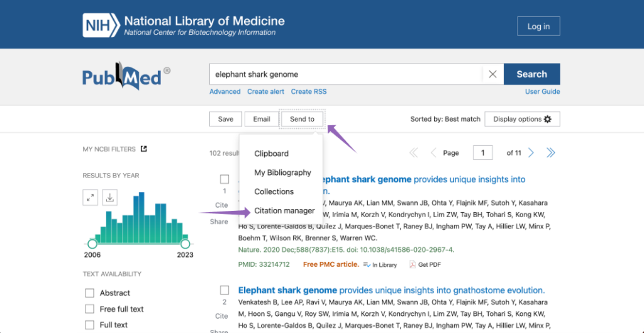Open the Save options button

(225, 119)
